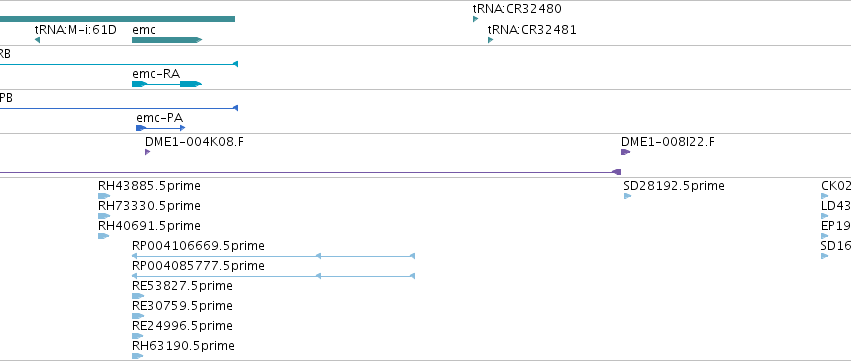Click the long purple feature line
This screenshot has width=851, height=361.
(310, 172)
